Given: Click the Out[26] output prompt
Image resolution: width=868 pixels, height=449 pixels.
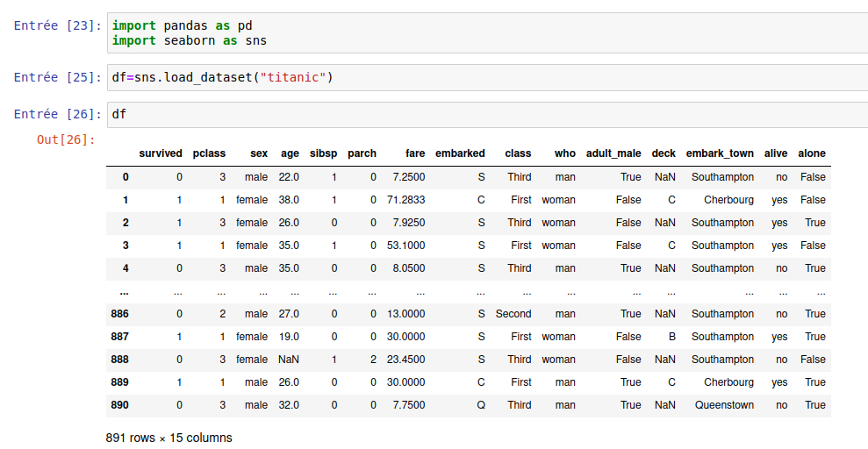Looking at the screenshot, I should pyautogui.click(x=66, y=139).
